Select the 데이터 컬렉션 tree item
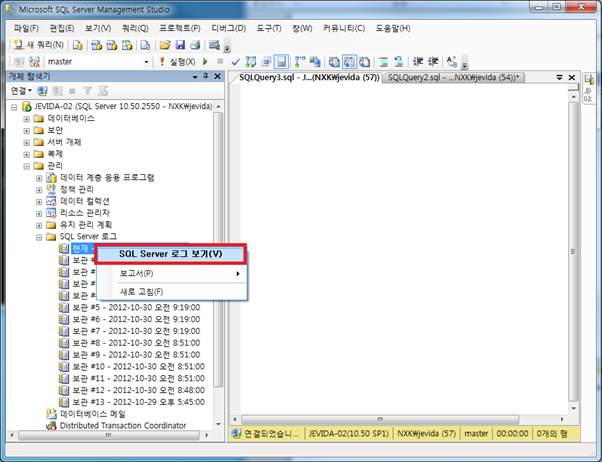The height and width of the screenshot is (462, 602). click(x=84, y=201)
